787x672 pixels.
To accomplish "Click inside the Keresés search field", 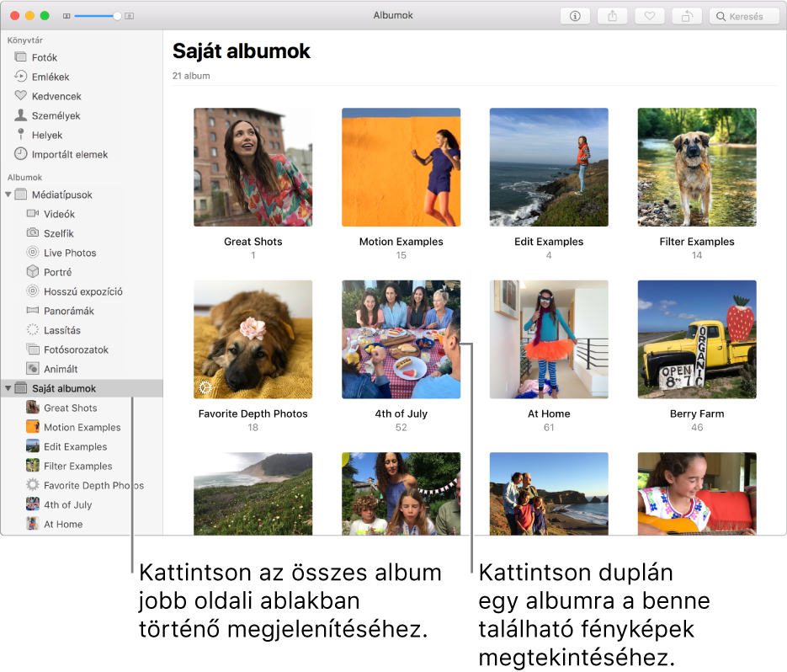I will point(744,15).
